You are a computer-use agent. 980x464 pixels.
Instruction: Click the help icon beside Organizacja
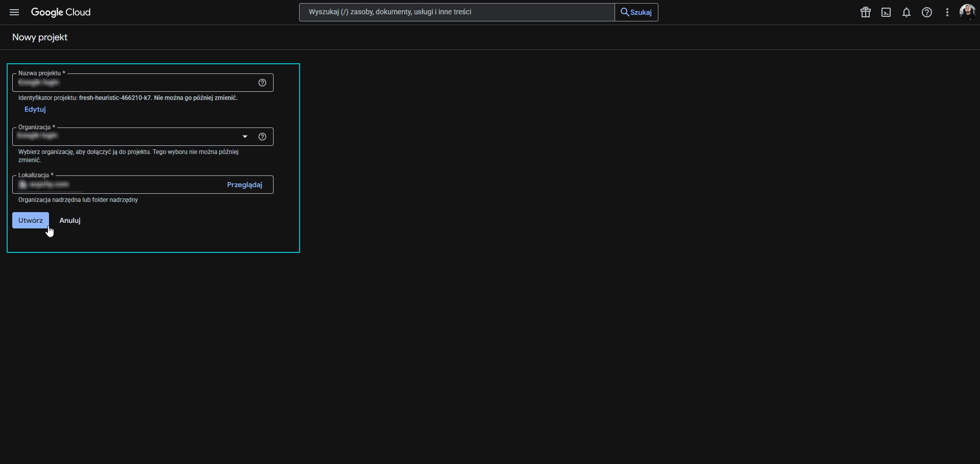262,137
